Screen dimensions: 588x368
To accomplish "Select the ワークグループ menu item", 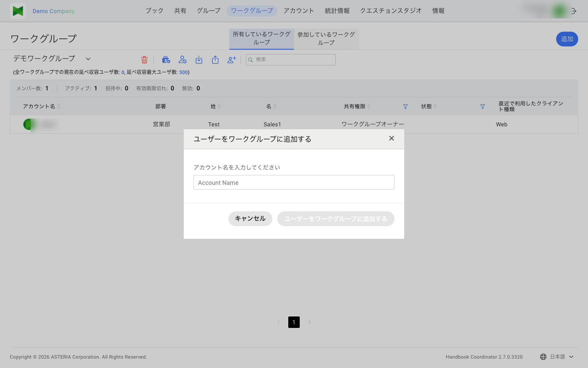I will tap(252, 11).
